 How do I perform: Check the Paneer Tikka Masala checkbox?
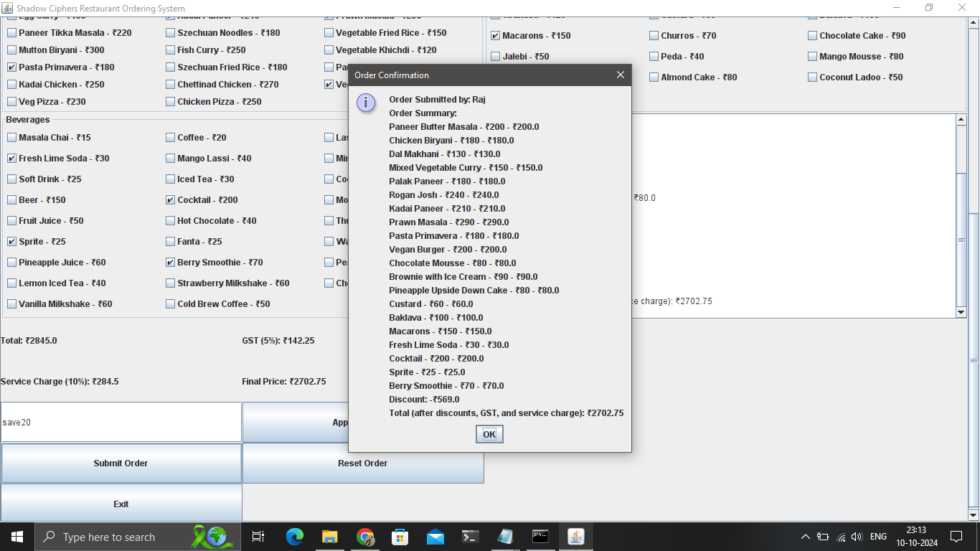pos(12,33)
